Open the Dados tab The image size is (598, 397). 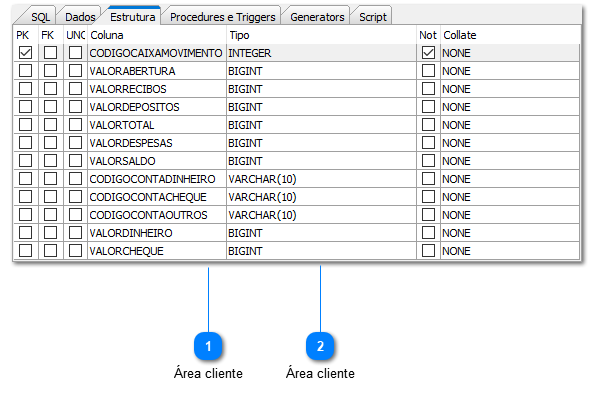pyautogui.click(x=80, y=17)
